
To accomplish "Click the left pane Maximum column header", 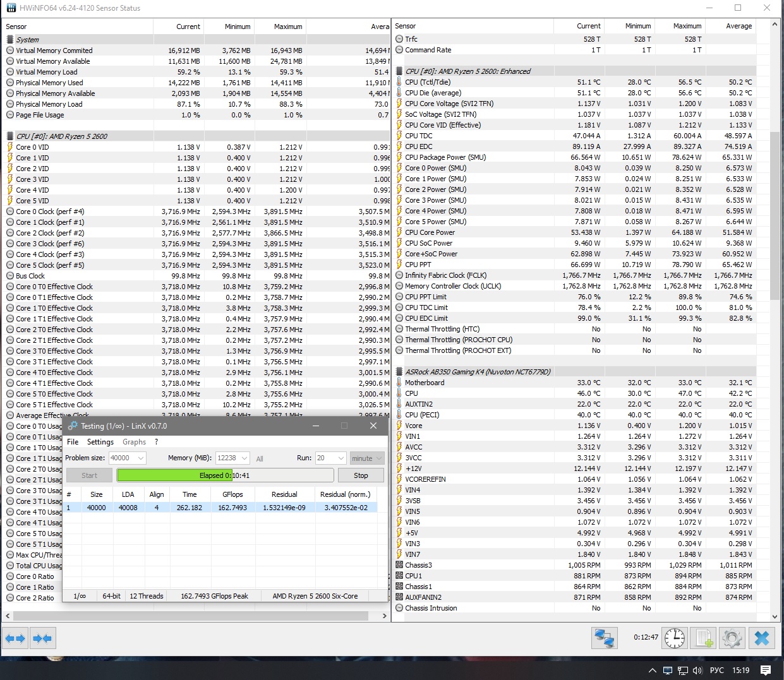I will [279, 27].
